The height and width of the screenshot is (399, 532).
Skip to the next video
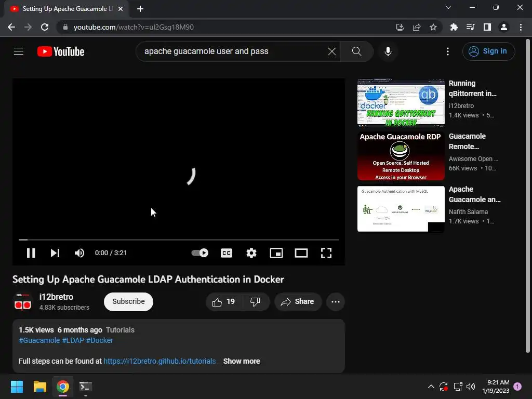pos(55,253)
